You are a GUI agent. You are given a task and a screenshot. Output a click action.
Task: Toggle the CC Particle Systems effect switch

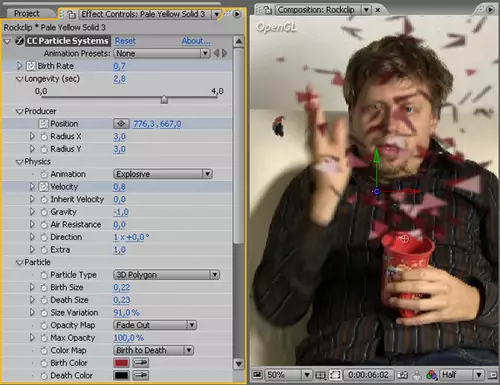tap(20, 41)
